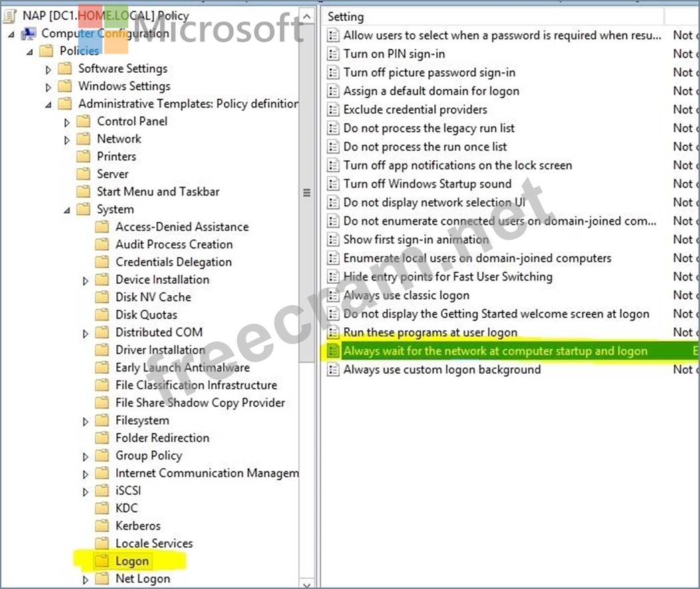700x589 pixels.
Task: Select Turn off app notifications on the lock screen
Action: click(x=457, y=166)
